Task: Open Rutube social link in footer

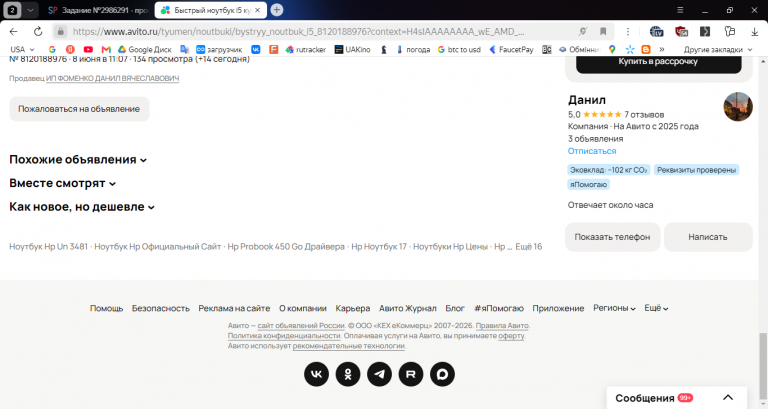Action: pyautogui.click(x=411, y=374)
